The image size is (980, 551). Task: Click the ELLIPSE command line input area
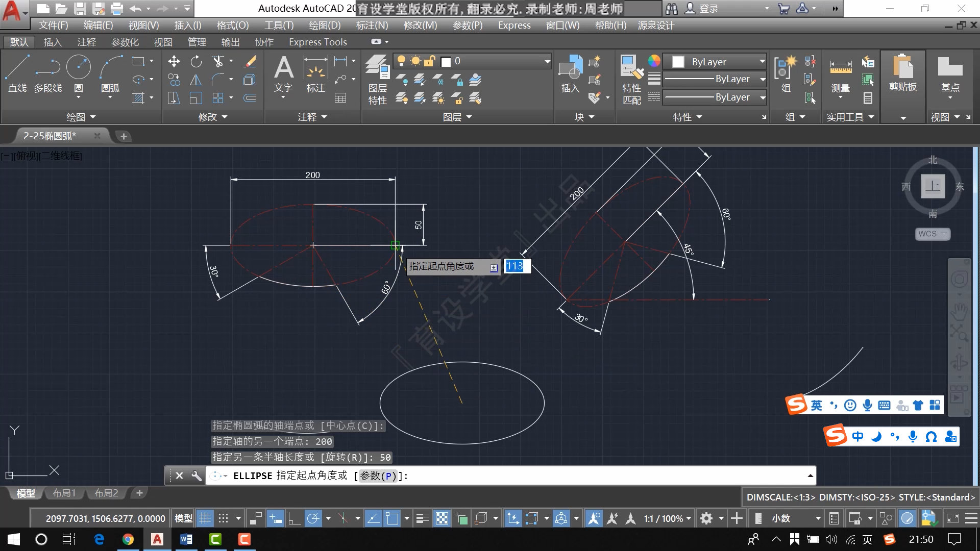click(x=510, y=476)
